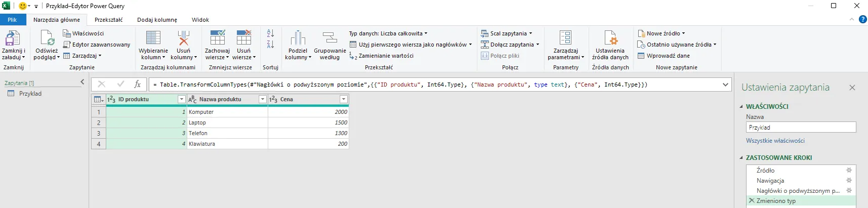Open the Nazwa produktu filter dropdown
Viewport: 868px width, 208px height.
[x=262, y=99]
